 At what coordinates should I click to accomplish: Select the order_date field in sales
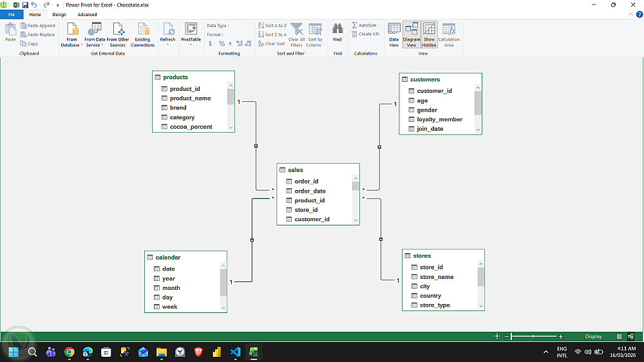[x=310, y=191]
